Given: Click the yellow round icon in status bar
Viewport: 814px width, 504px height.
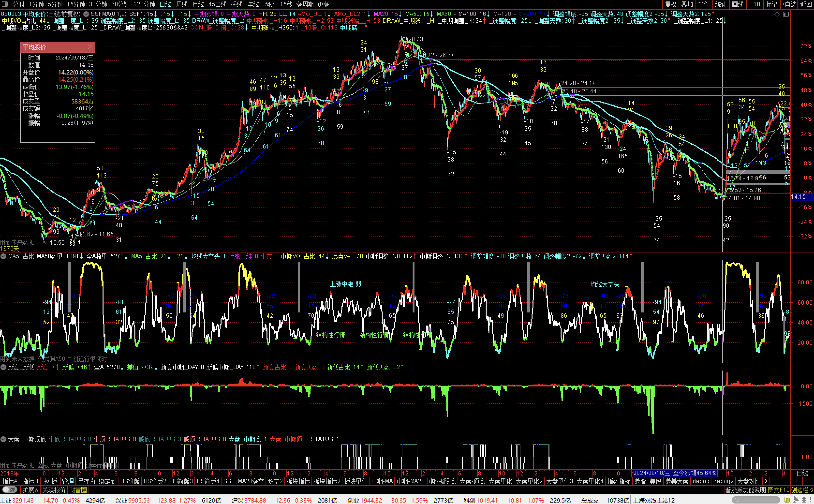Looking at the screenshot, I should coord(787,500).
